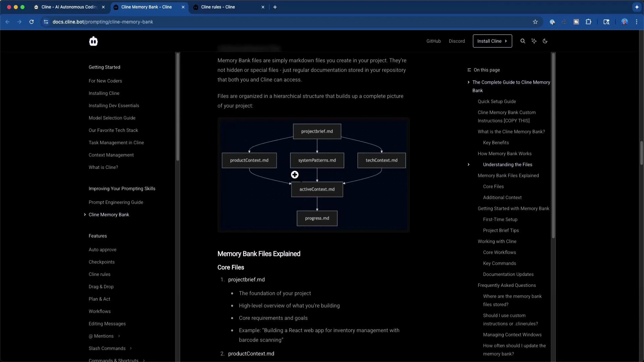
Task: Click the Install Cline button
Action: coord(492,41)
